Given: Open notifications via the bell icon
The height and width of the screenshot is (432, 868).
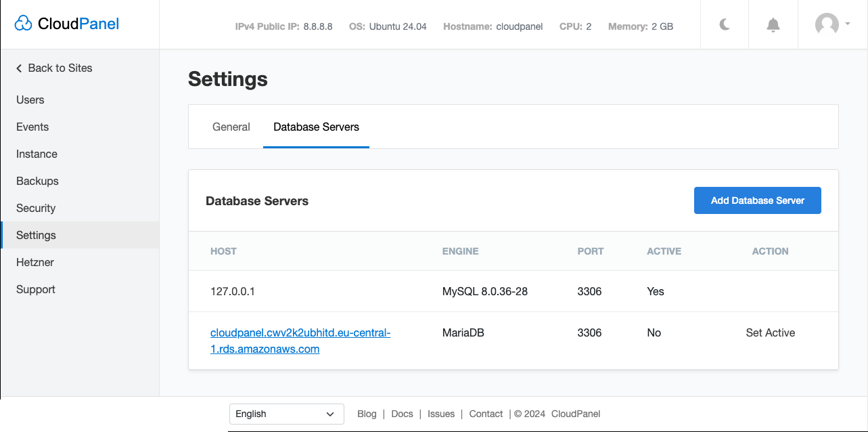Looking at the screenshot, I should pos(772,25).
